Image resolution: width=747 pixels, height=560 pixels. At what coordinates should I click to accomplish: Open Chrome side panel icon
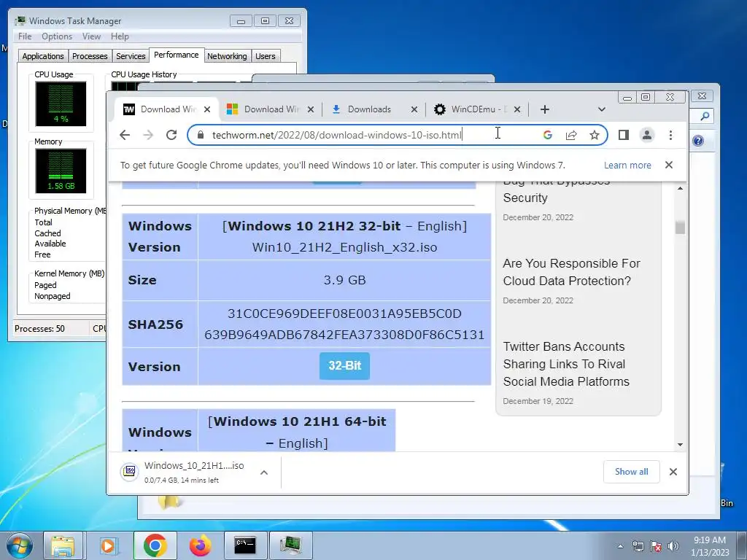623,135
